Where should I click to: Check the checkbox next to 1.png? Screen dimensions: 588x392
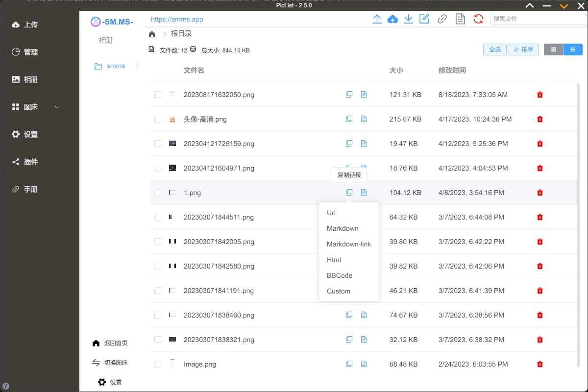tap(157, 192)
